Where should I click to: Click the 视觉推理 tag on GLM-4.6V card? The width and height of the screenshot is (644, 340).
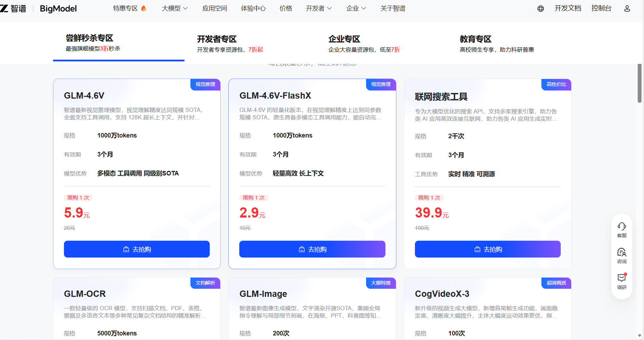tap(206, 85)
